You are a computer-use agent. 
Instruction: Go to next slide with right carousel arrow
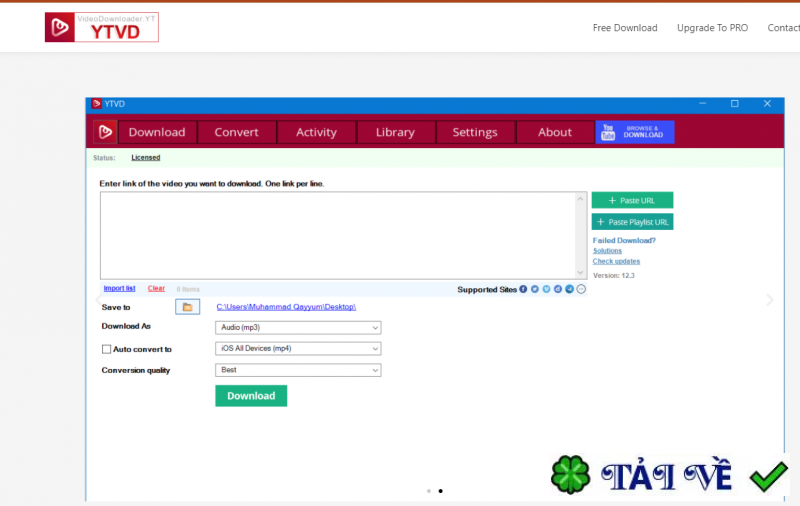coord(769,300)
